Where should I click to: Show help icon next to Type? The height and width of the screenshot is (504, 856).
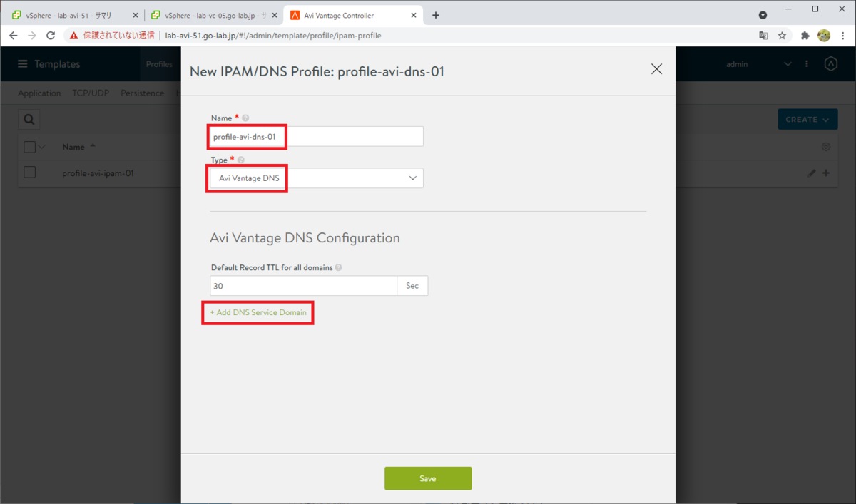(240, 160)
